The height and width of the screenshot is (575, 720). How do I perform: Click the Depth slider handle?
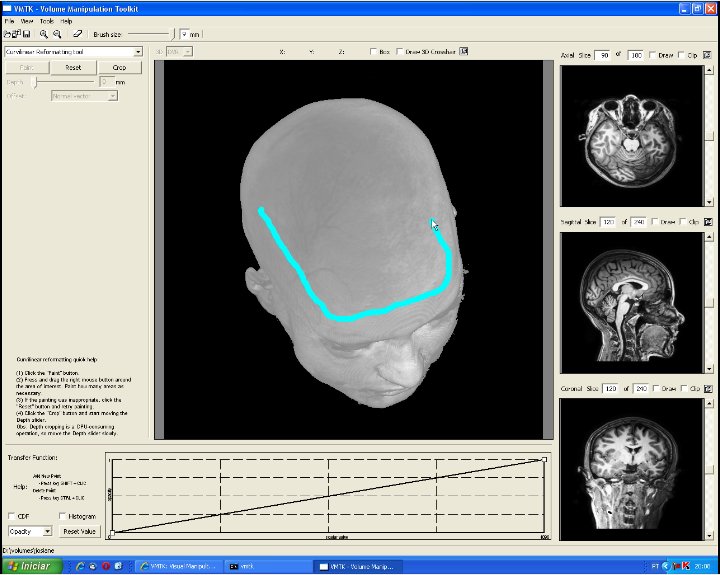tap(34, 82)
